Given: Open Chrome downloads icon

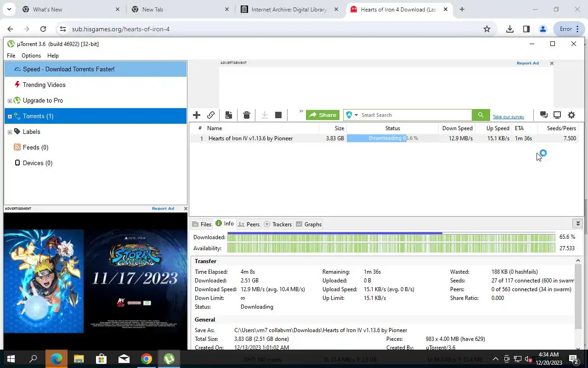Looking at the screenshot, I should pyautogui.click(x=509, y=29).
